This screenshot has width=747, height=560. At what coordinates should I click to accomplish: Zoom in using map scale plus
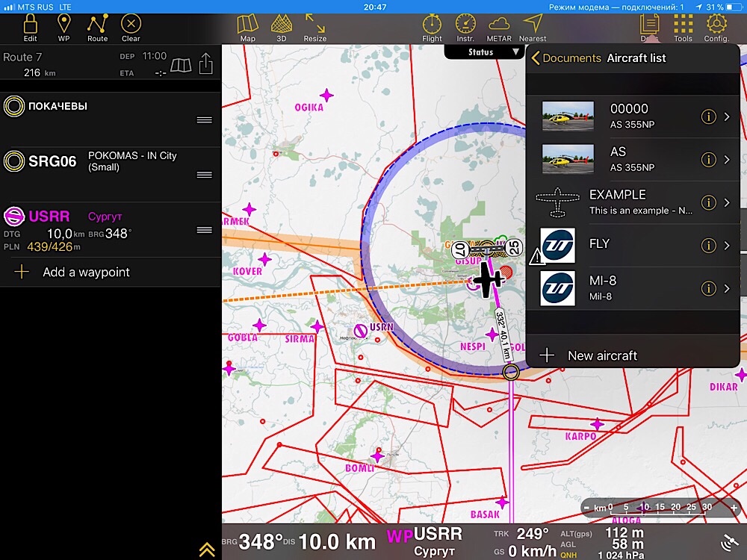click(734, 508)
